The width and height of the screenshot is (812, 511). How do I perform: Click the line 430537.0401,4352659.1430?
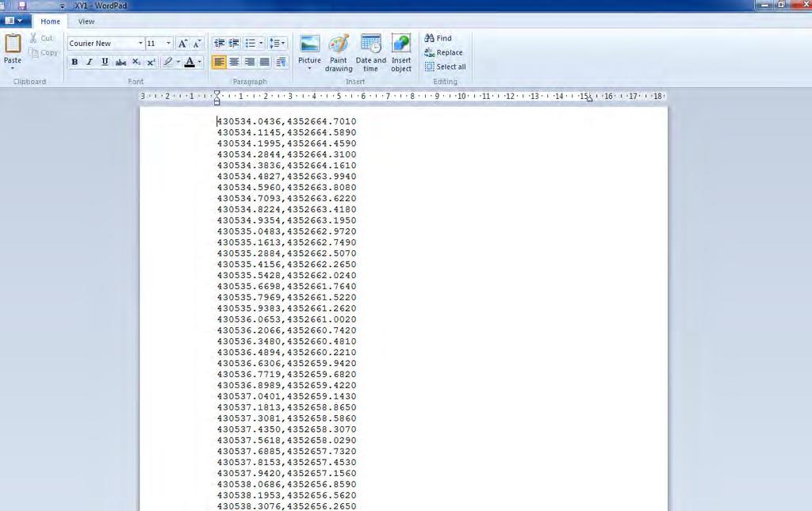point(286,396)
